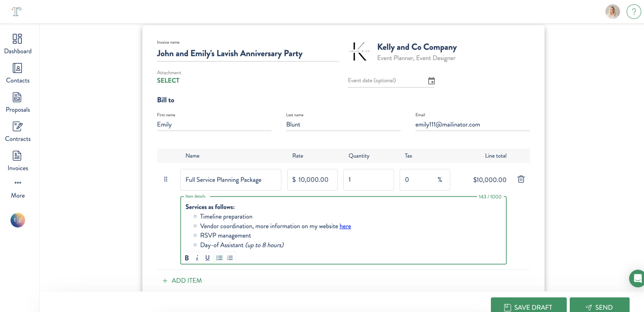The height and width of the screenshot is (312, 644).
Task: Open the Contacts section
Action: 18,73
